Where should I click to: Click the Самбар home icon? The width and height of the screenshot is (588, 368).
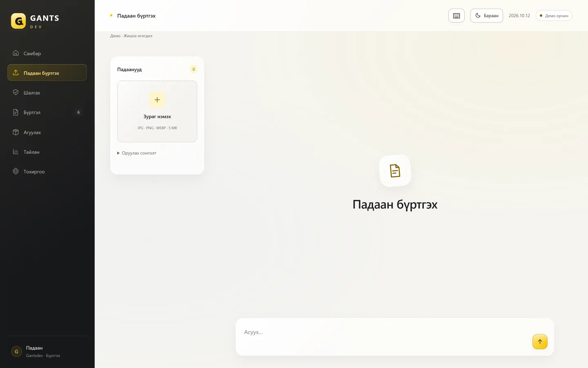pos(16,53)
